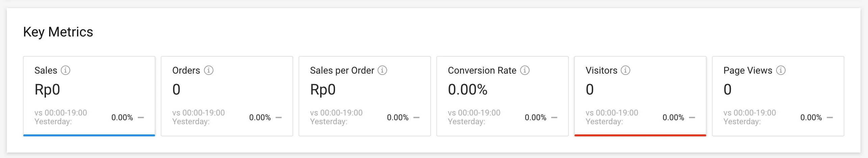Click the 0.00% Conversion Rate value
This screenshot has height=158, width=868.
(x=467, y=89)
